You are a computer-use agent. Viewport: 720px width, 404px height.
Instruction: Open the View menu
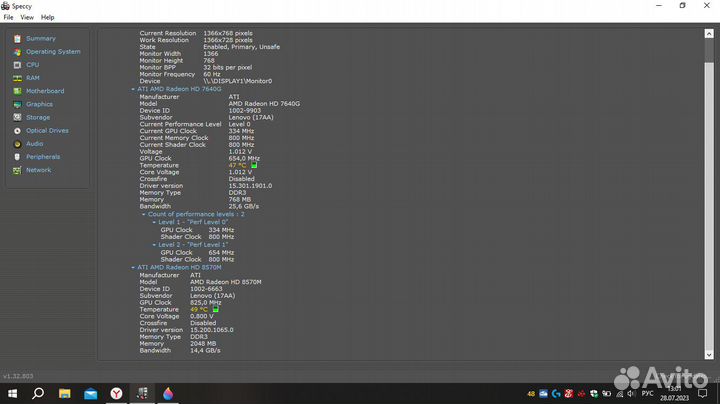tap(27, 17)
